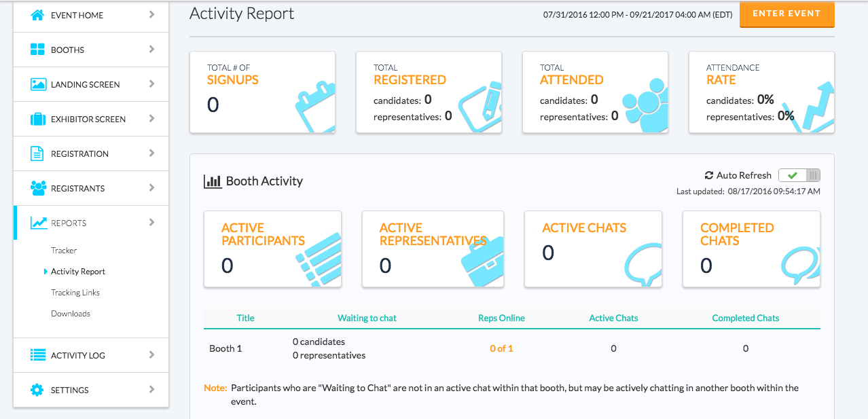The width and height of the screenshot is (868, 419).
Task: Sort by the Completed Chats column header
Action: click(x=745, y=318)
